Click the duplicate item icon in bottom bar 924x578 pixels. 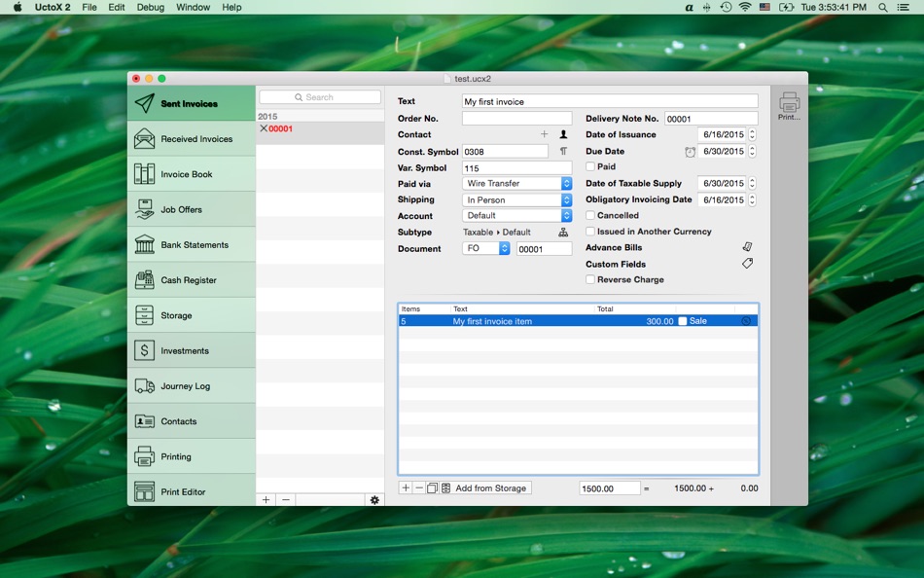[431, 488]
